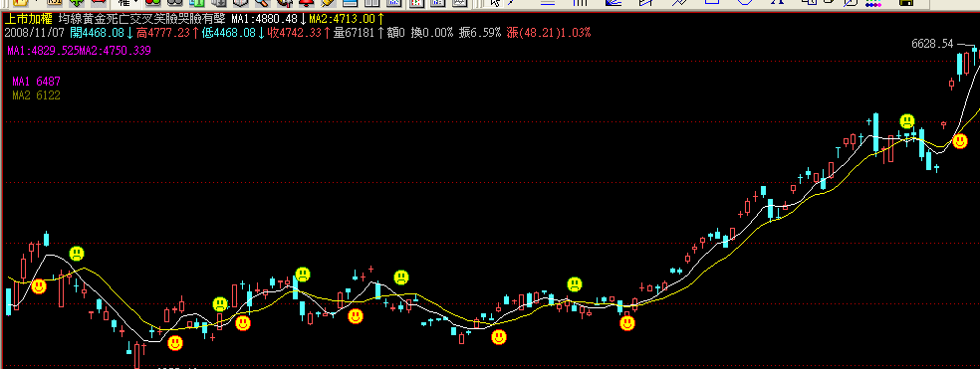Image resolution: width=980 pixels, height=369 pixels.
Task: Click the floppy disk save icon
Action: pos(905,3)
